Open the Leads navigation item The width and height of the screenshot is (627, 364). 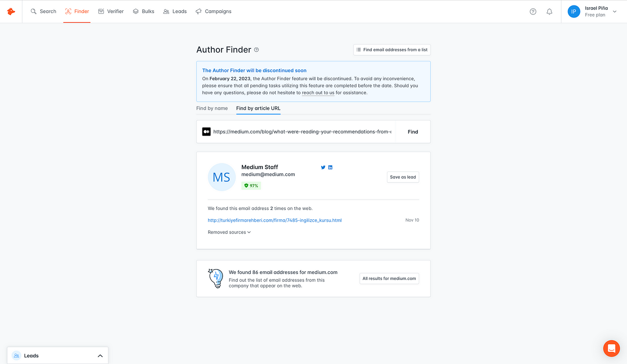(x=175, y=11)
